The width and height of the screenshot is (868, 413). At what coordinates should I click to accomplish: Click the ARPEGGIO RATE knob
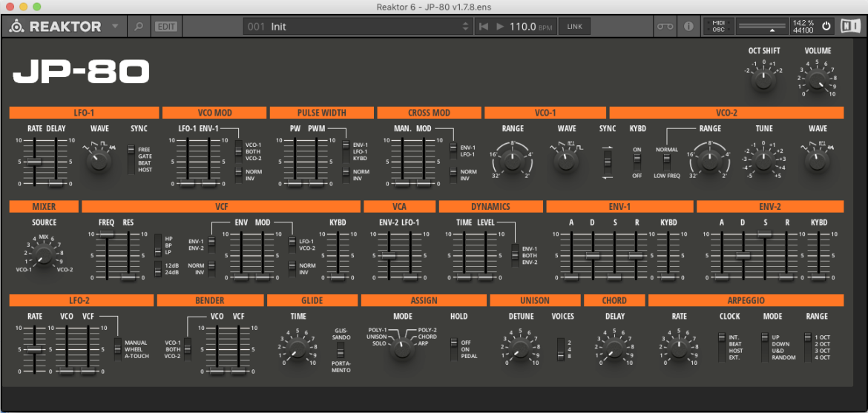click(x=679, y=348)
